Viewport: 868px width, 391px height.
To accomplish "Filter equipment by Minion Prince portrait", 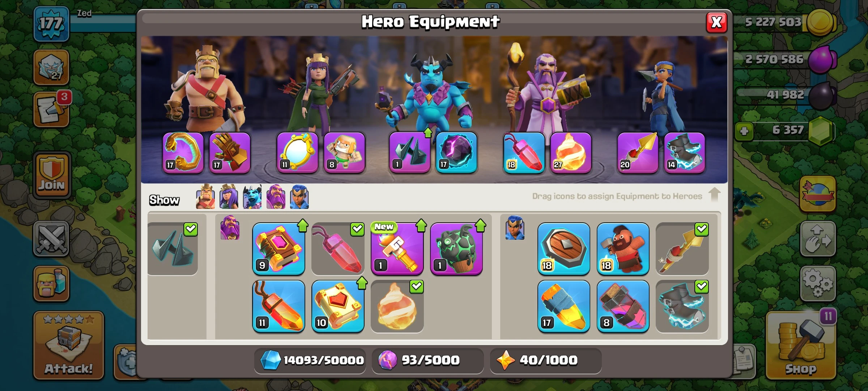I will click(x=252, y=197).
